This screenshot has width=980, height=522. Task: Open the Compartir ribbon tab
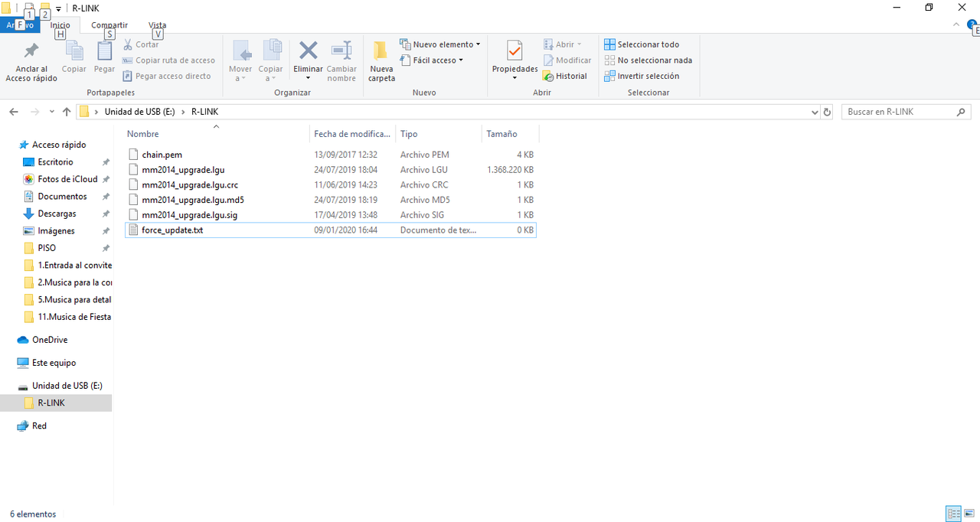tap(109, 25)
